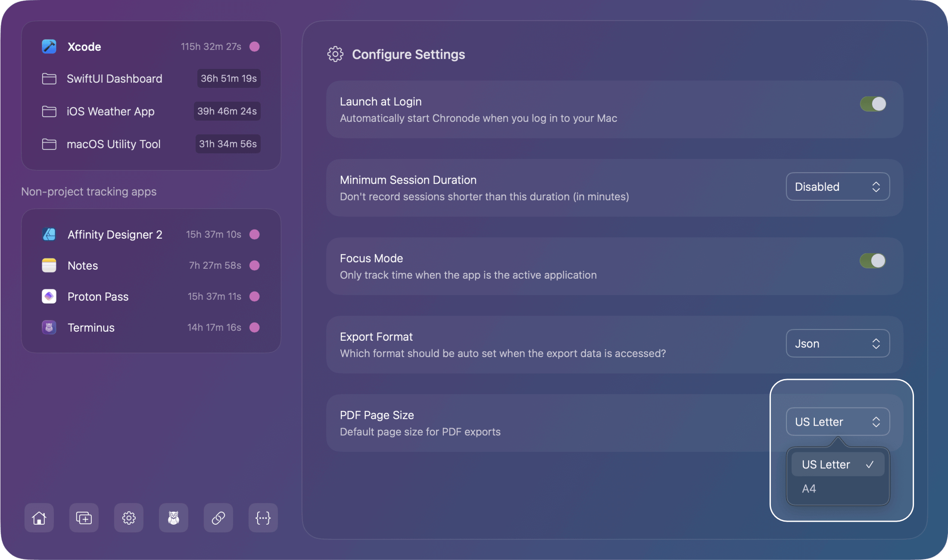The image size is (948, 560).
Task: Open Settings via the gear icon
Action: 128,518
